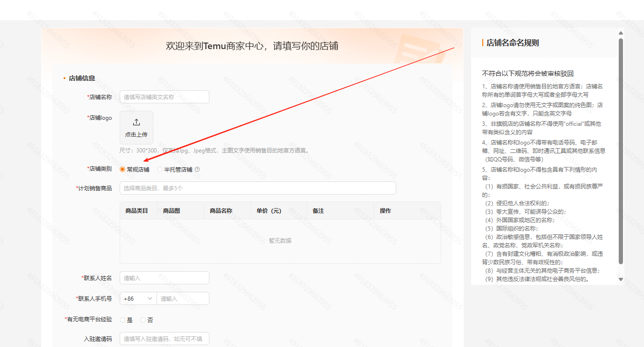The height and width of the screenshot is (347, 644).
Task: Click the 商品名称 column header
Action: pos(221,211)
